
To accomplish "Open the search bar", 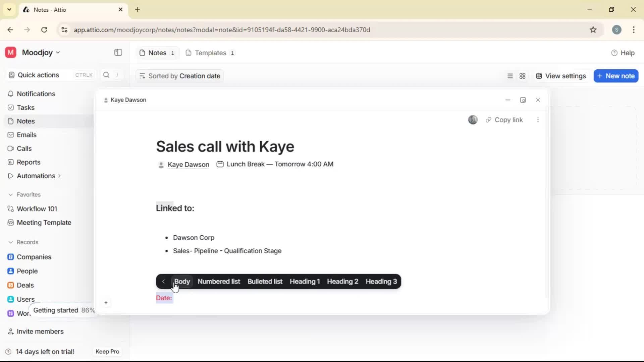I will (106, 75).
